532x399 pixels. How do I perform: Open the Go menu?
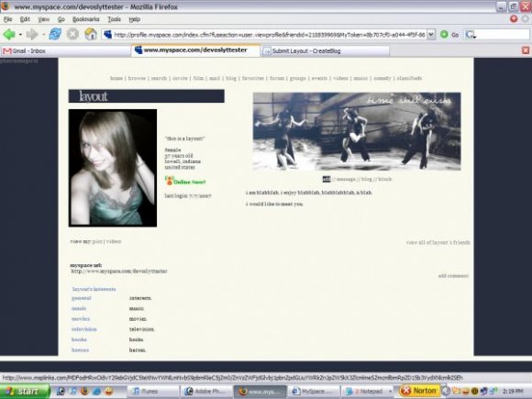(61, 19)
